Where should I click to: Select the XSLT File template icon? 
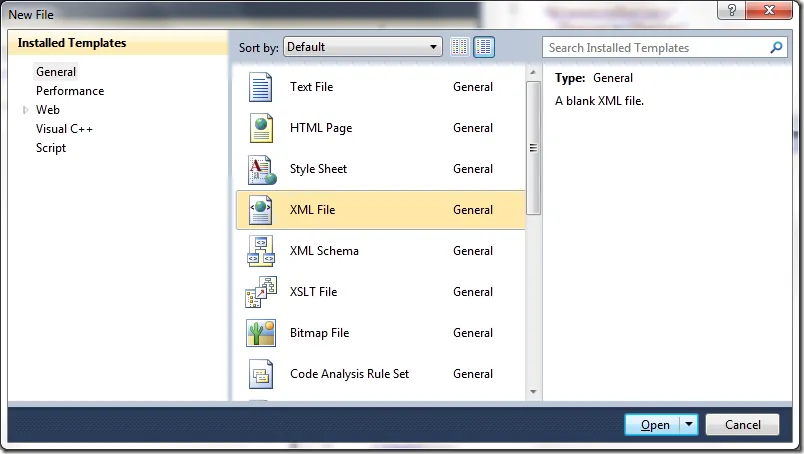pyautogui.click(x=261, y=292)
